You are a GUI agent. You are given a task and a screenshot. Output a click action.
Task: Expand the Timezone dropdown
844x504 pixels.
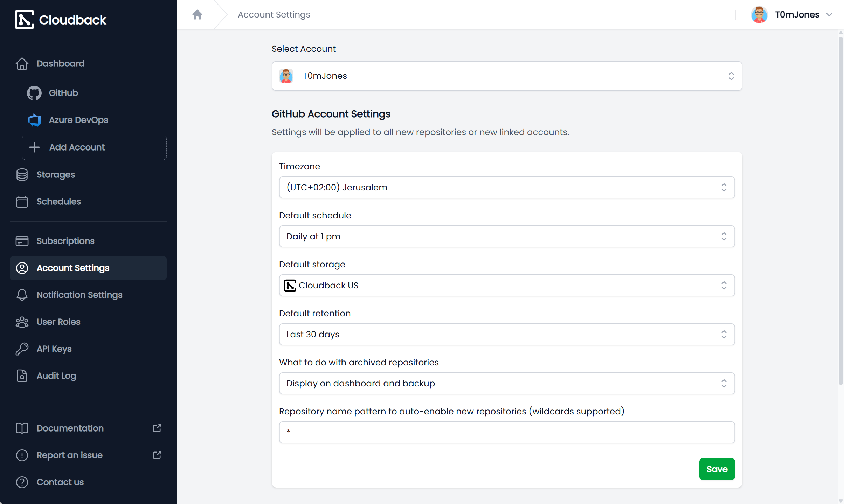(506, 187)
